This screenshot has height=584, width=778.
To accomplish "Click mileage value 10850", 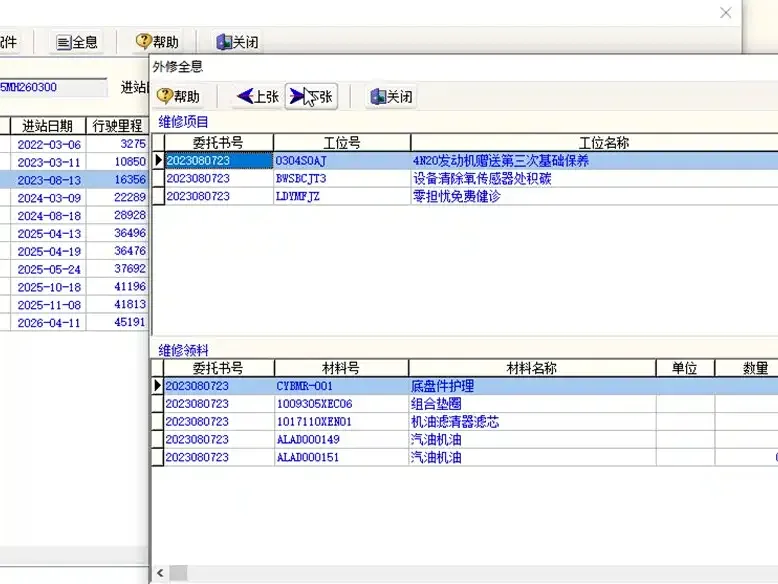I will pos(130,162).
